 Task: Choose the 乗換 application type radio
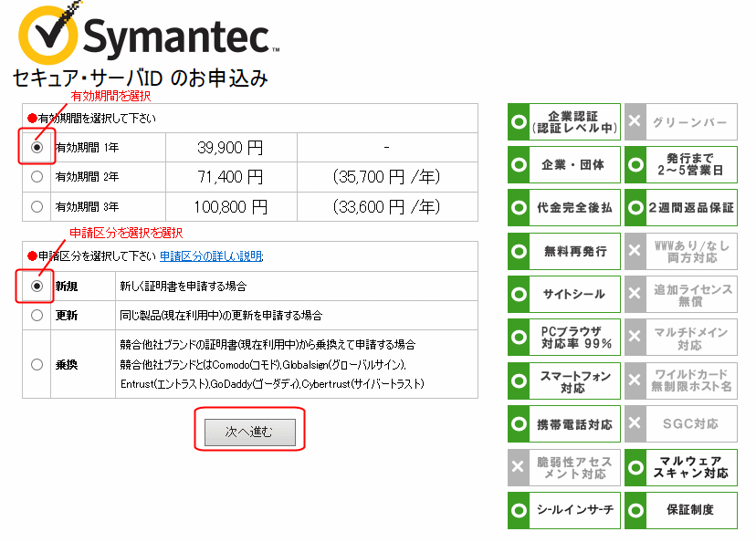click(37, 364)
